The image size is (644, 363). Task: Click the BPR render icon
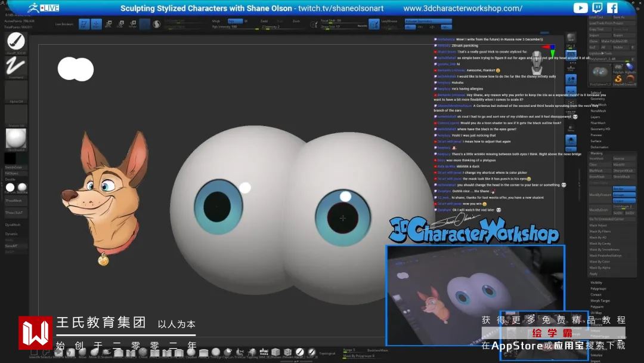coord(571,38)
